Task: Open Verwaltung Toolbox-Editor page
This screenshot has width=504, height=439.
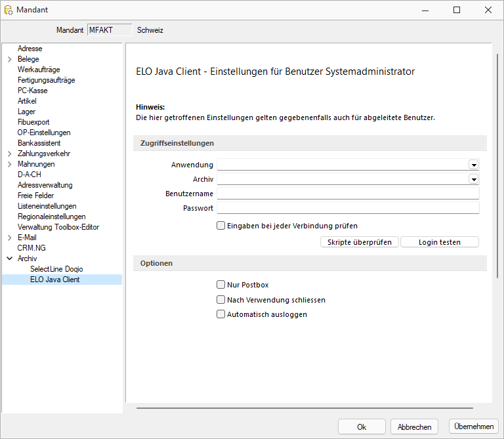Action: [x=58, y=227]
